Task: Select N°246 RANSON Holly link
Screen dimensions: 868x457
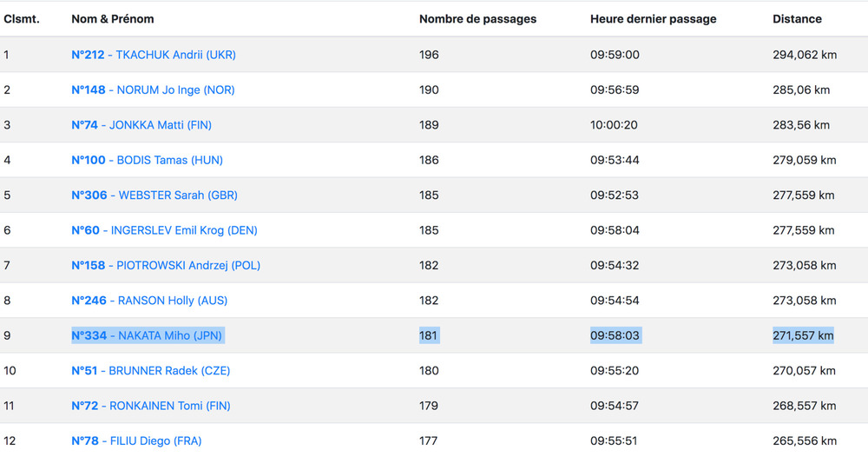Action: [149, 301]
